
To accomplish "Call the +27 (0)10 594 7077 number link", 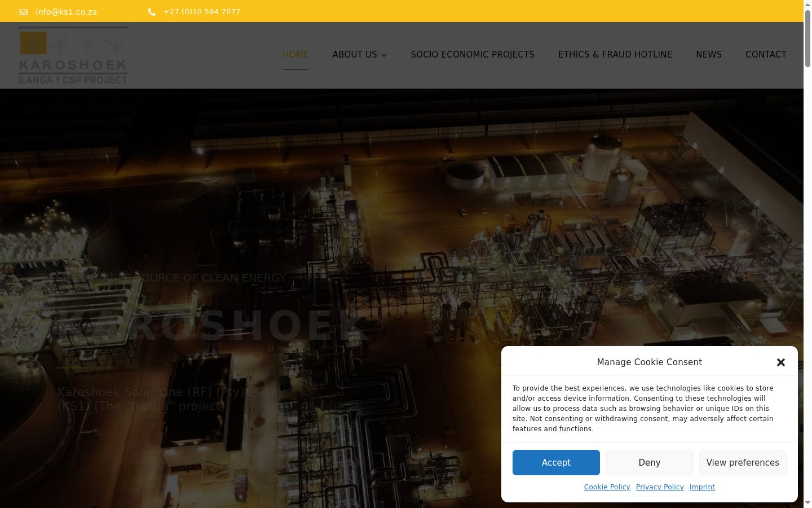I will pyautogui.click(x=202, y=11).
